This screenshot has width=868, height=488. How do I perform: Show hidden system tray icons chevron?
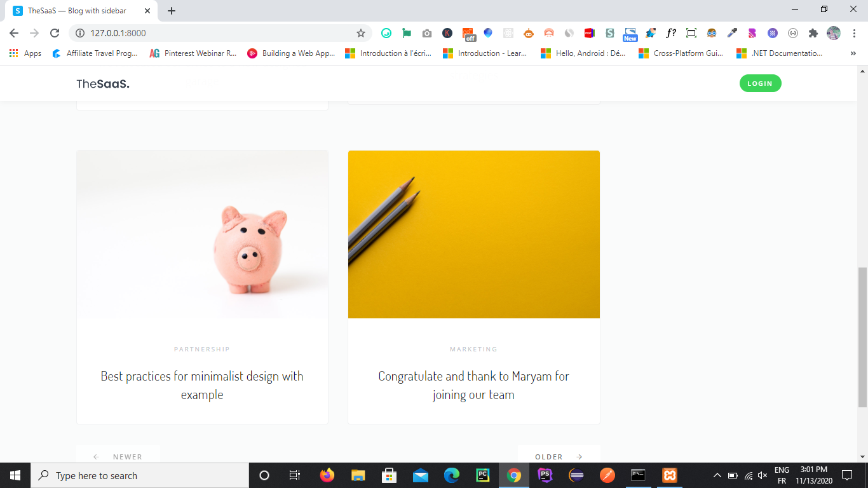(717, 475)
